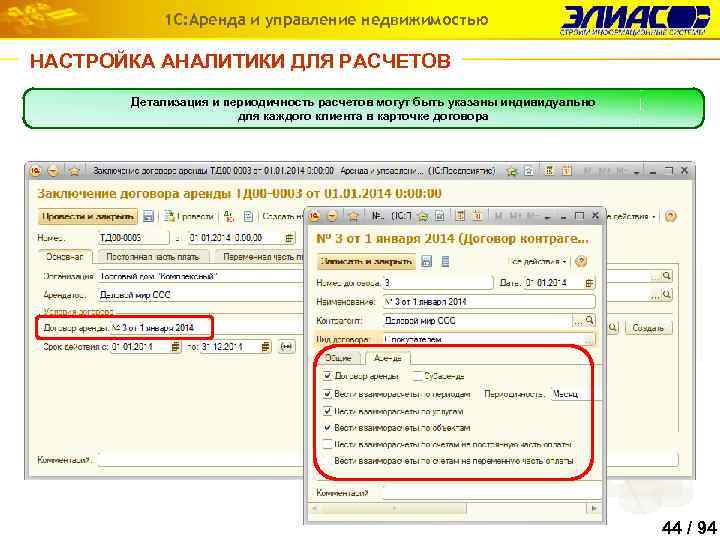Select 'Аренда' tab in contract dialog
The height and width of the screenshot is (540, 720).
388,358
